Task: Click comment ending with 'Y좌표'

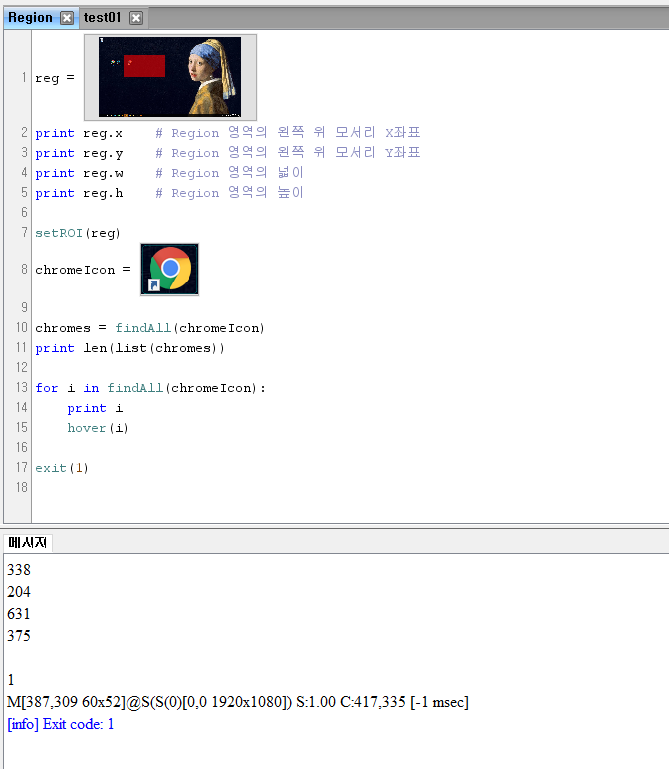Action: click(x=287, y=153)
